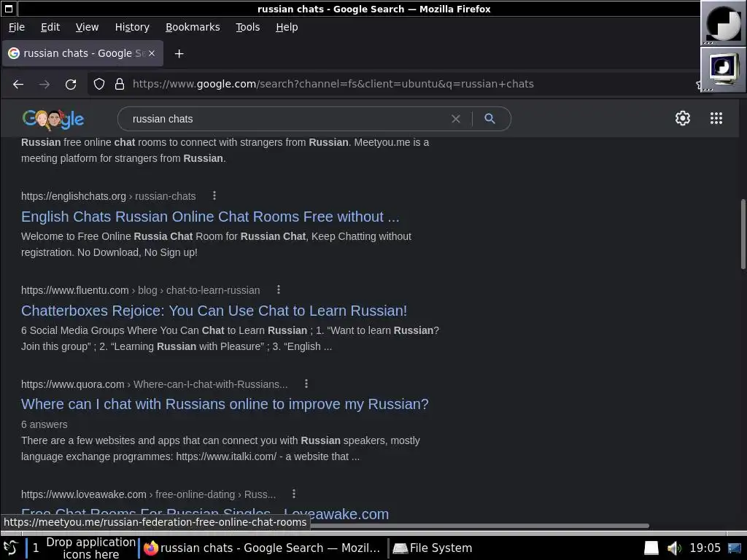The height and width of the screenshot is (560, 747).
Task: Click the 'Drop application icons here' area
Action: pos(90,548)
